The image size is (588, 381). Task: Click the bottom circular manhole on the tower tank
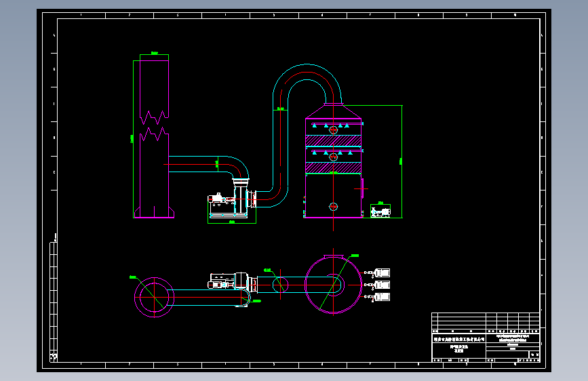pos(334,207)
